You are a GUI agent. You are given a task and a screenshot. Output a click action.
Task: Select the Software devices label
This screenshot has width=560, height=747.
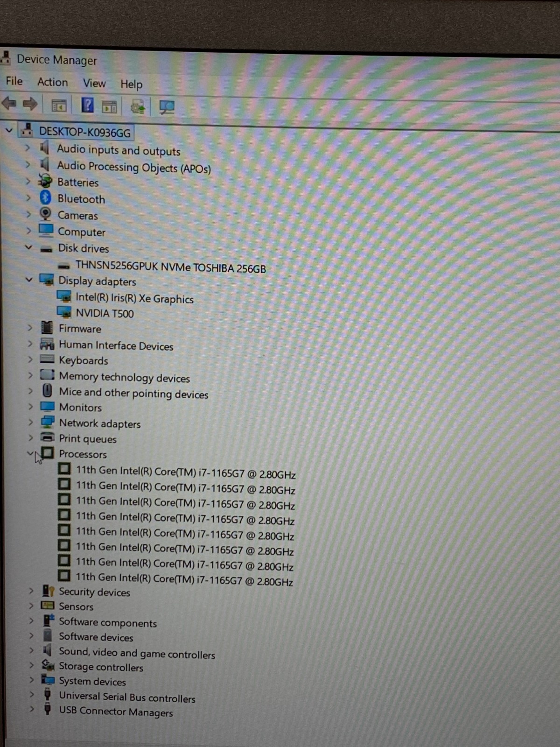[96, 637]
